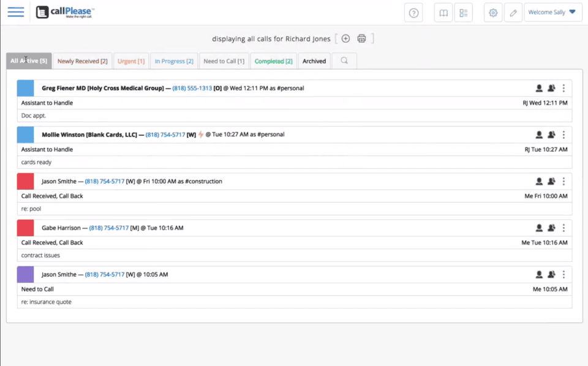Click group people icon on Gabe Harrison row

tap(551, 228)
